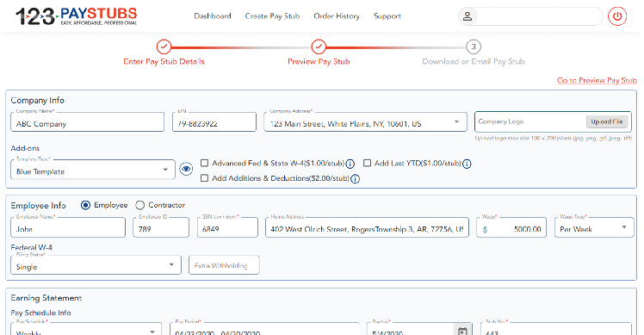This screenshot has width=644, height=335.
Task: Follow the Go to Preview Pay Stub link
Action: coord(597,80)
